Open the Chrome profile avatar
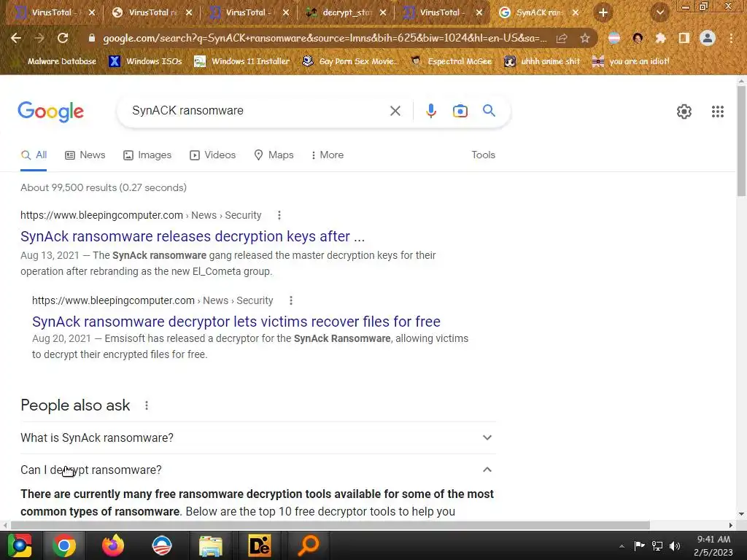This screenshot has width=747, height=560. point(708,38)
